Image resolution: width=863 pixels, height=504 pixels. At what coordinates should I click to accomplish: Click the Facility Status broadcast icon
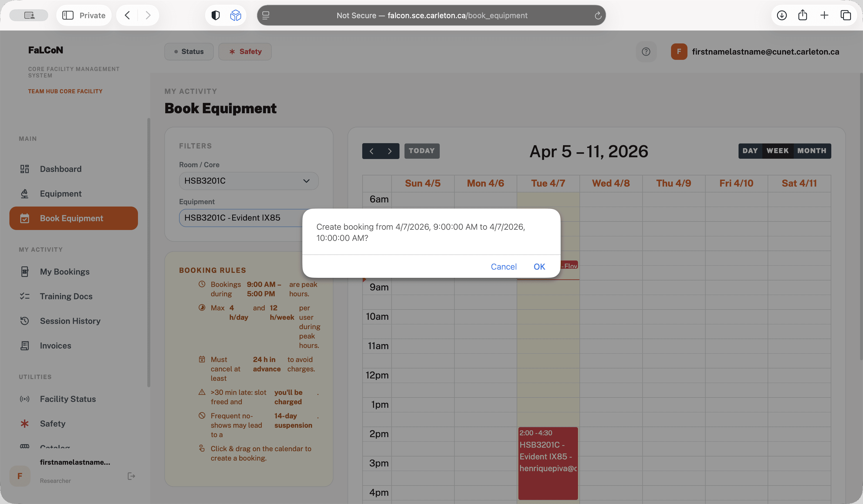[25, 399]
